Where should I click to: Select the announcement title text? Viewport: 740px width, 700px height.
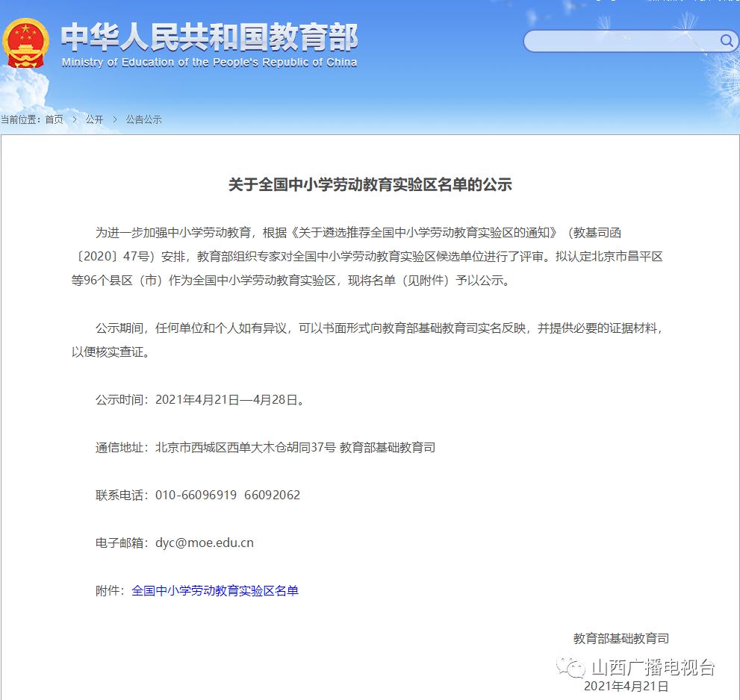(370, 185)
